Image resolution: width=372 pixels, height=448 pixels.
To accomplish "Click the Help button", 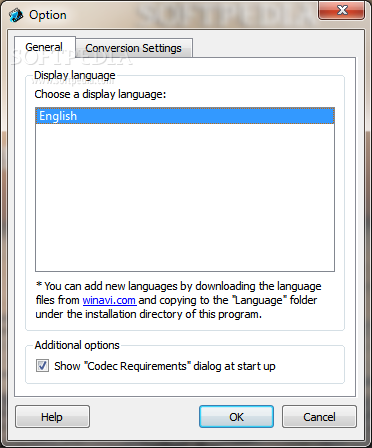I will 52,417.
